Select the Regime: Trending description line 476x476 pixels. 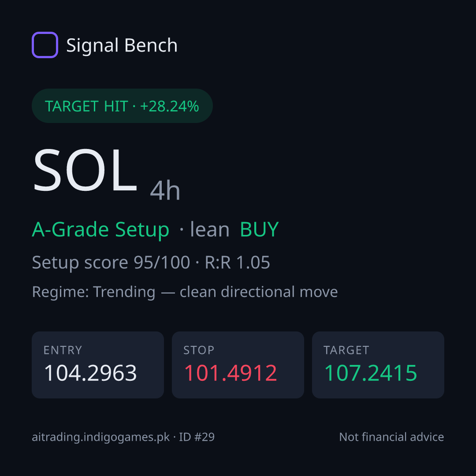point(185,292)
